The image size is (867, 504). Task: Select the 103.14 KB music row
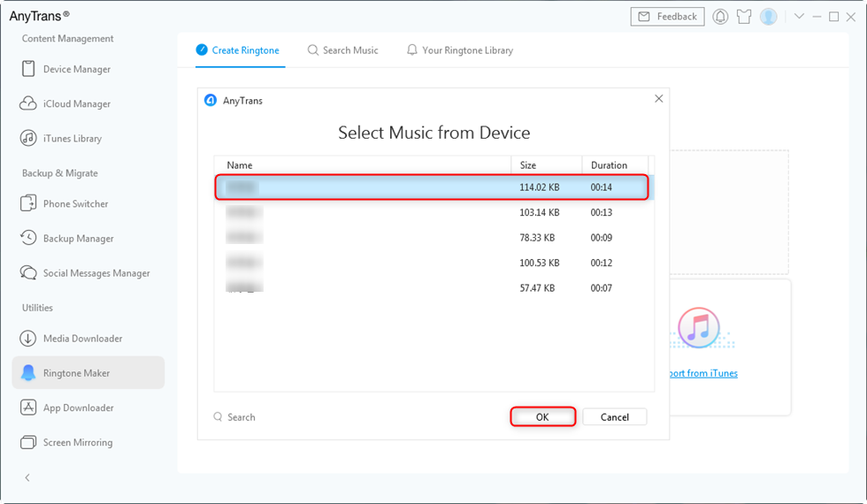(433, 212)
